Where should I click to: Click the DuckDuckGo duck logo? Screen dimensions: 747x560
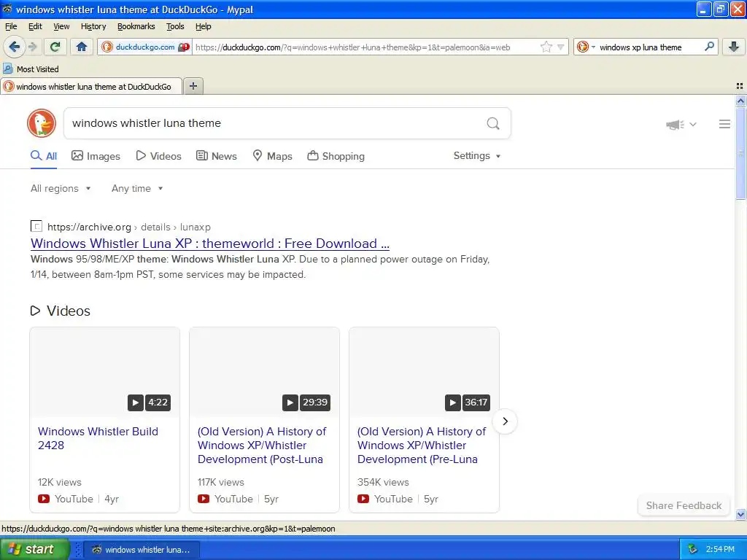(42, 123)
